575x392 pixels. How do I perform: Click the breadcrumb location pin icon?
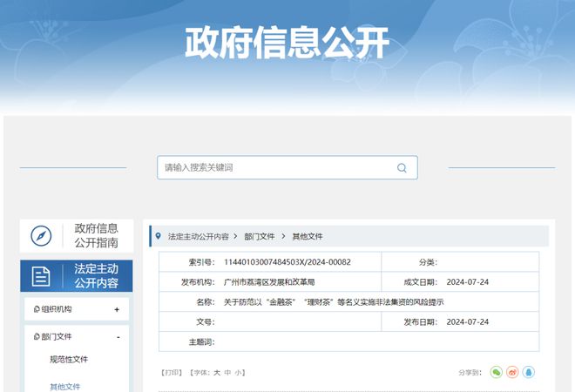[158, 236]
